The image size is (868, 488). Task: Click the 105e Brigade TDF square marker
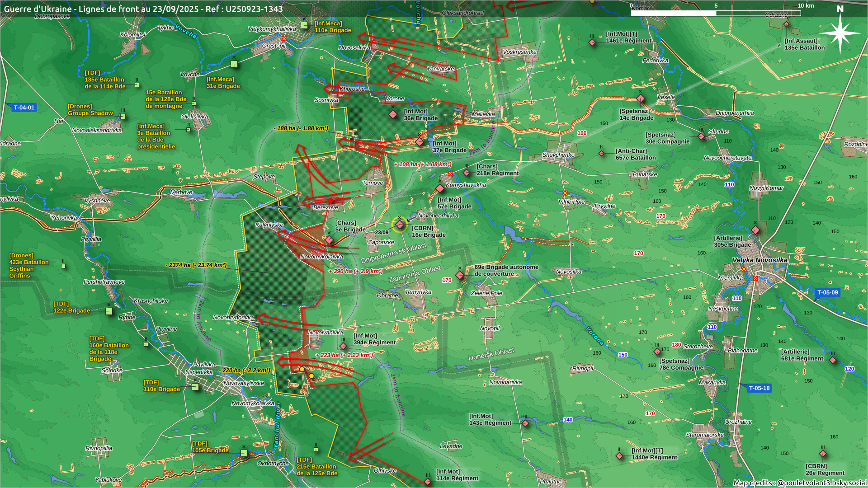click(x=244, y=453)
